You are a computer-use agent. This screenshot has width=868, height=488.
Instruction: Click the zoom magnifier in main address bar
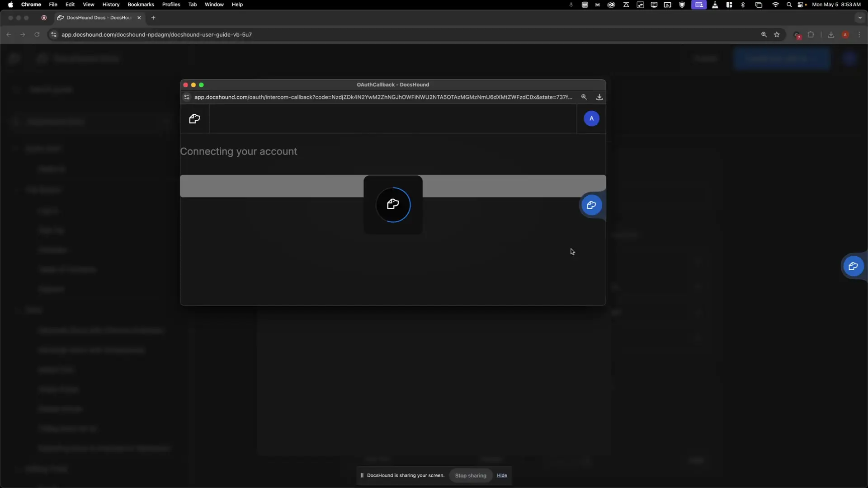(x=764, y=34)
